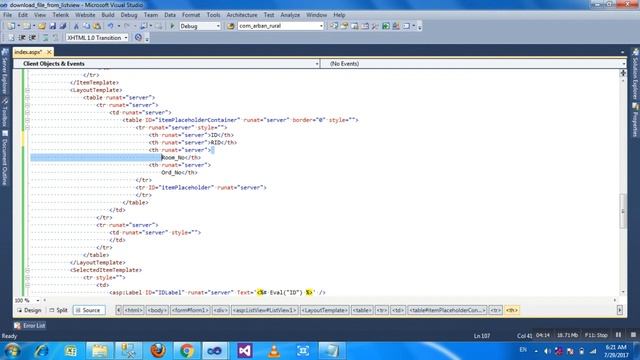Collapse the SelectedItemTemplate code block
This screenshot has width=640, height=360.
(x=27, y=270)
